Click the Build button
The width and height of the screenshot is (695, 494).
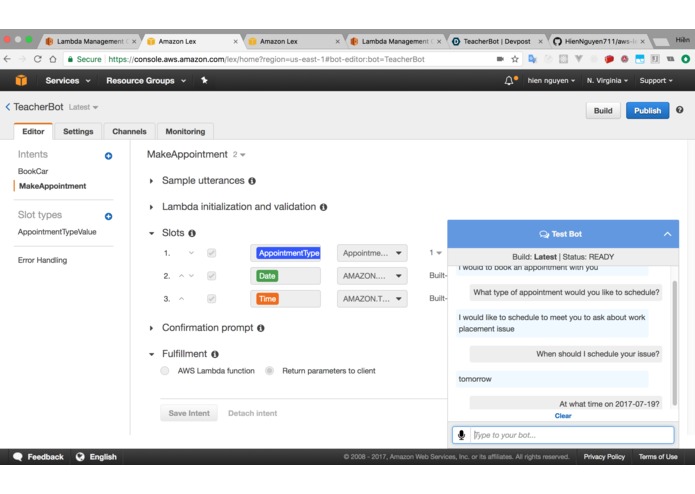[603, 111]
